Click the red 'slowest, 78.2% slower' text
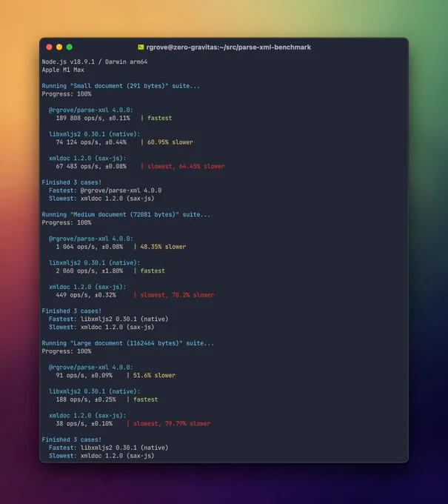 click(177, 295)
